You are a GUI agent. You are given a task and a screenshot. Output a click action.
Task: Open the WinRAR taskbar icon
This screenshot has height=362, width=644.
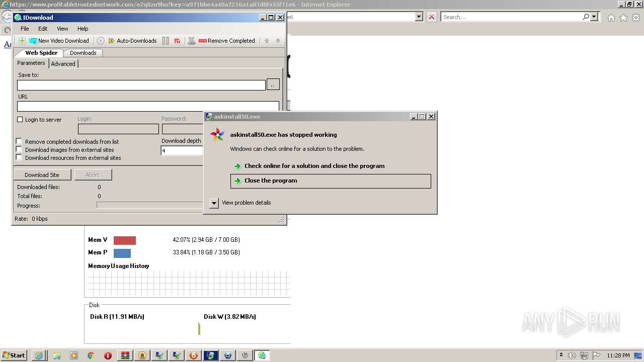125,355
